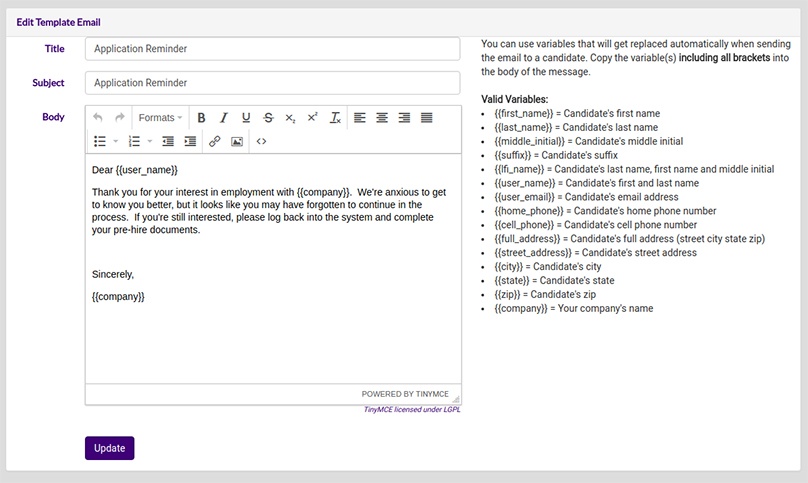Click the 'Dear {{user_name}}' line in body
Image resolution: width=808 pixels, height=483 pixels.
(x=134, y=170)
